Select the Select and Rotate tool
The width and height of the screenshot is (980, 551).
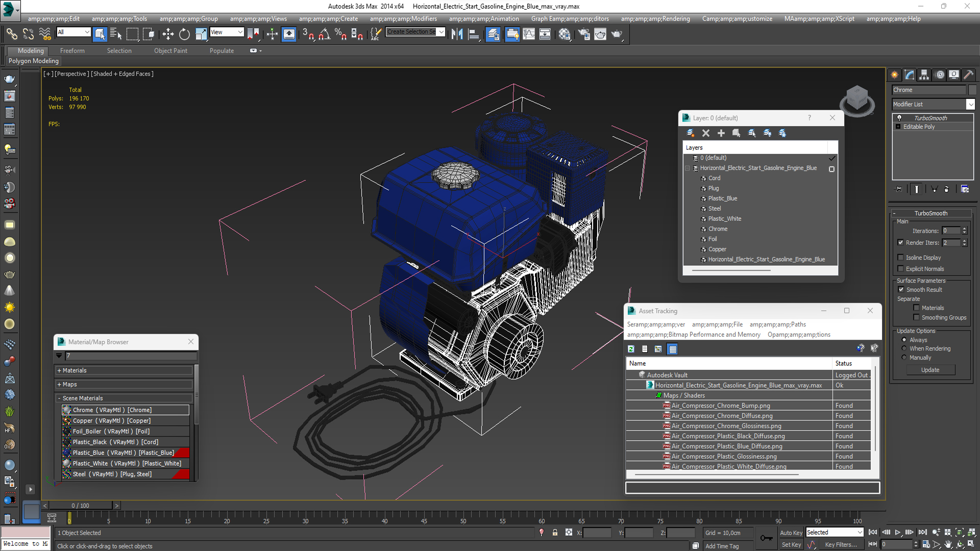[x=184, y=34]
